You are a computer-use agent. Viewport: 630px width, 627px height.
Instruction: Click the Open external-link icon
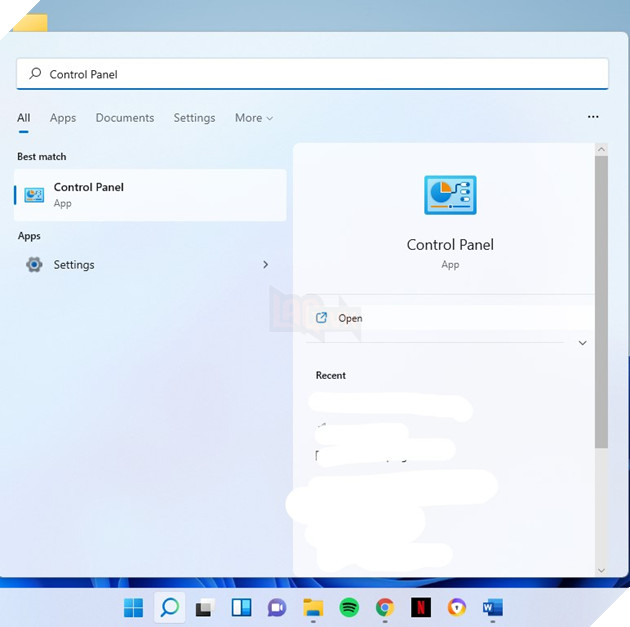click(x=321, y=318)
